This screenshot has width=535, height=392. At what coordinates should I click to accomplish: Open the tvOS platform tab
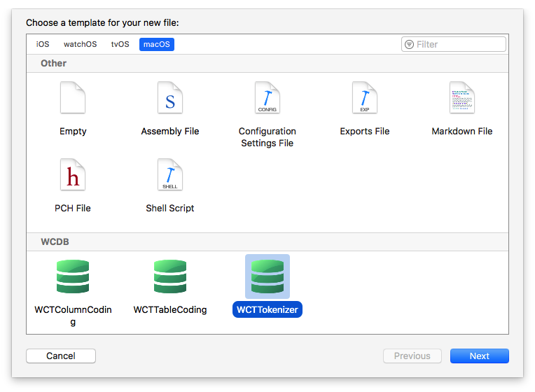pos(120,44)
